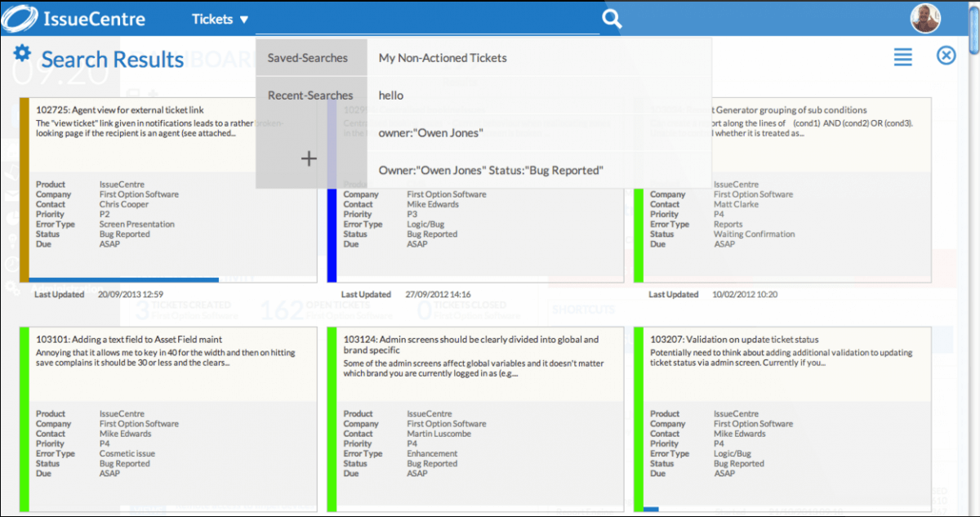The height and width of the screenshot is (517, 980).
Task: Click contact Chris Cooper in ticket 102725
Action: [x=126, y=204]
